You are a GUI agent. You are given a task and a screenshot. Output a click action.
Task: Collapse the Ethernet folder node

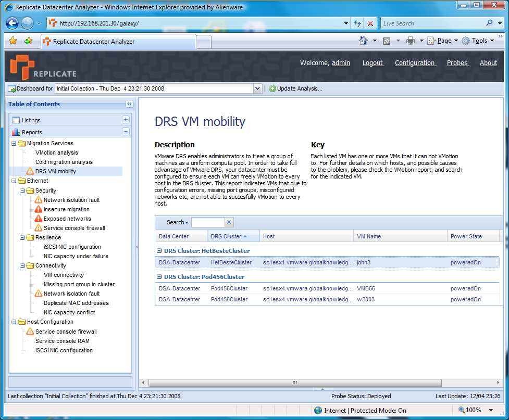(x=14, y=181)
